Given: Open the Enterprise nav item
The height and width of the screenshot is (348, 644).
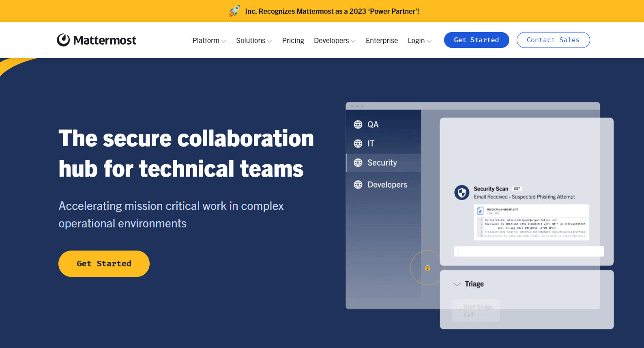Looking at the screenshot, I should point(382,41).
